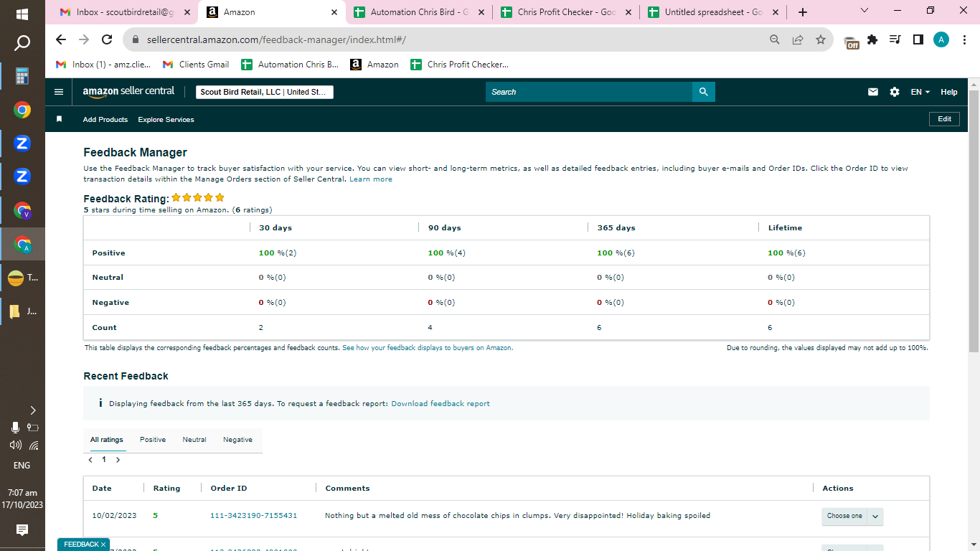The height and width of the screenshot is (551, 980).
Task: Click the search magnifier button in Seller Central
Action: click(x=703, y=92)
